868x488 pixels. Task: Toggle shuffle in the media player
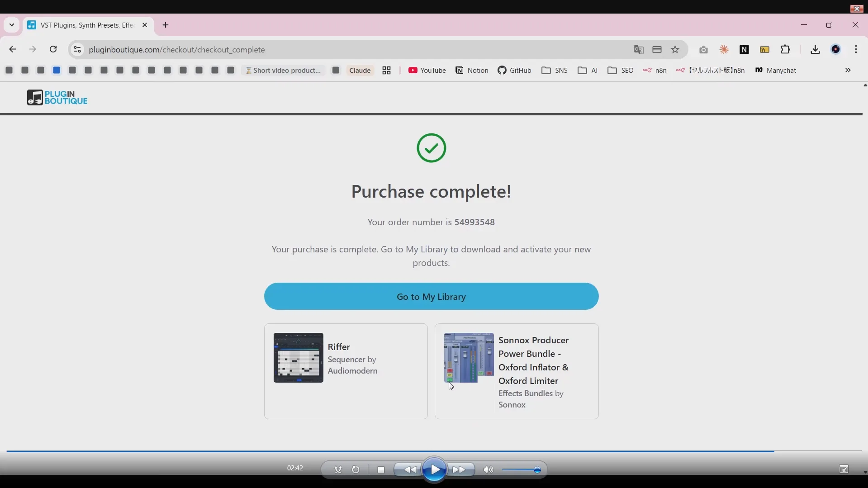tap(338, 470)
